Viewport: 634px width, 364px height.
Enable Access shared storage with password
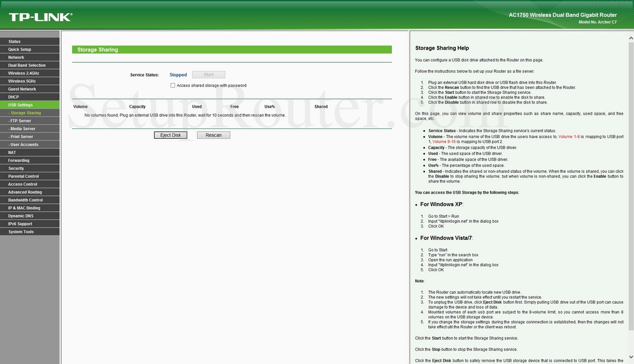tap(173, 85)
